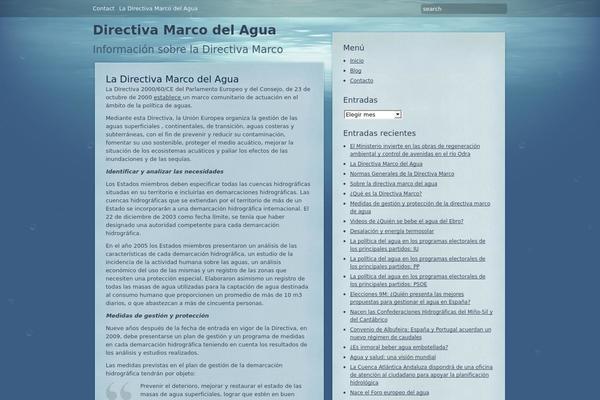This screenshot has height=400, width=600.
Task: Click the 'Menú' sidebar heading
Action: pyautogui.click(x=354, y=48)
